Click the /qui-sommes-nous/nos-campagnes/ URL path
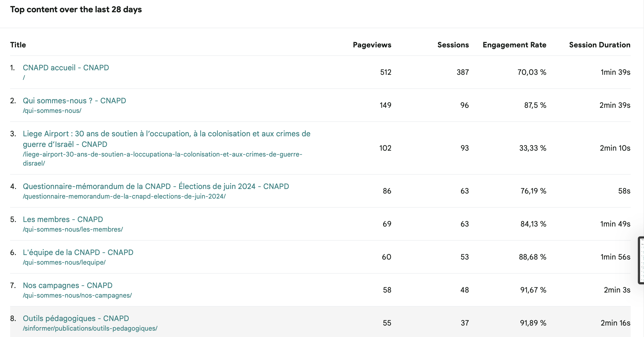644x337 pixels. point(77,295)
